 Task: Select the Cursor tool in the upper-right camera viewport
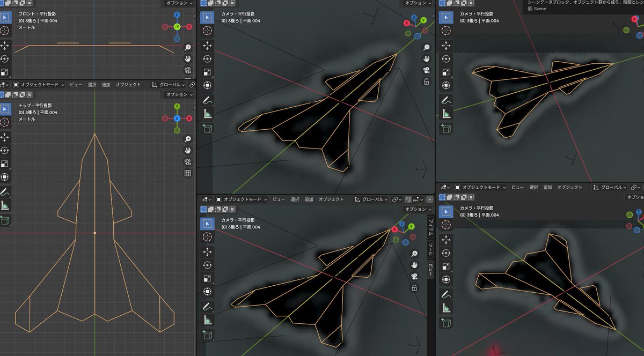coord(445,31)
